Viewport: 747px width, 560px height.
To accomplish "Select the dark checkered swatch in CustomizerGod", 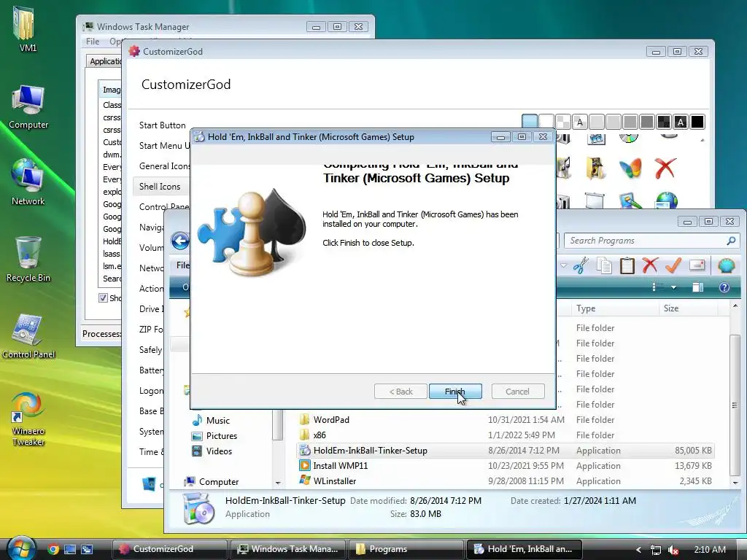I will click(x=664, y=122).
